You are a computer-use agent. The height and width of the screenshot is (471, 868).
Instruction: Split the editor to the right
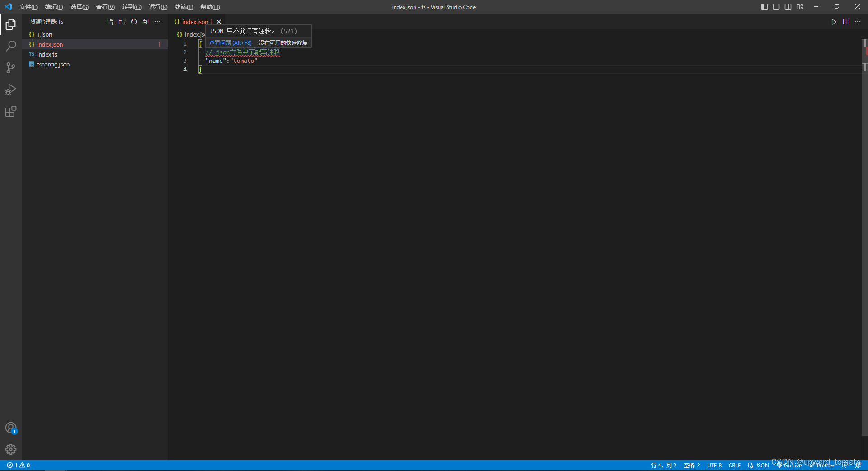(x=846, y=22)
